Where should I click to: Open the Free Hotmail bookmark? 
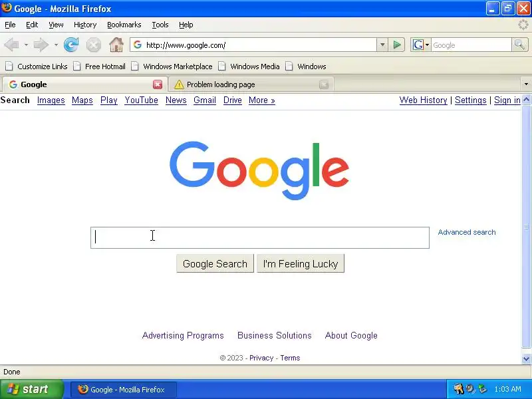(x=99, y=66)
